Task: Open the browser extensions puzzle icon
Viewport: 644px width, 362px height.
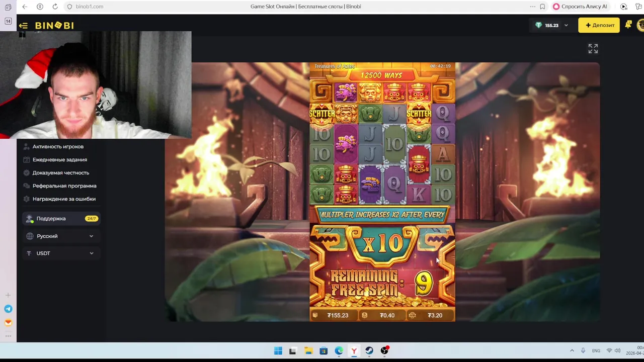Action: (x=639, y=7)
